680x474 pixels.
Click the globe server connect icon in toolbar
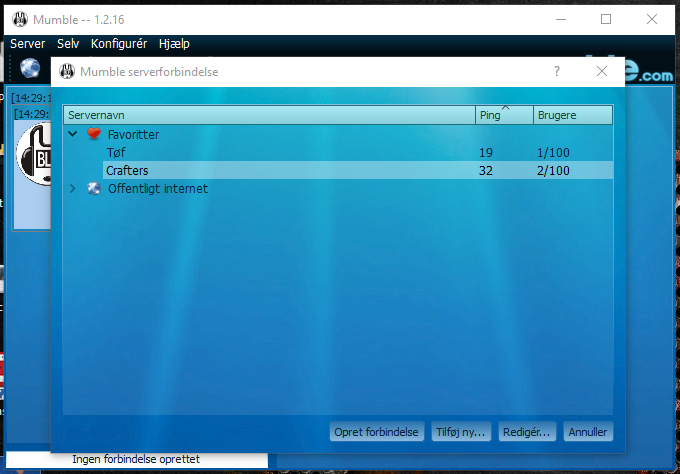tap(31, 68)
